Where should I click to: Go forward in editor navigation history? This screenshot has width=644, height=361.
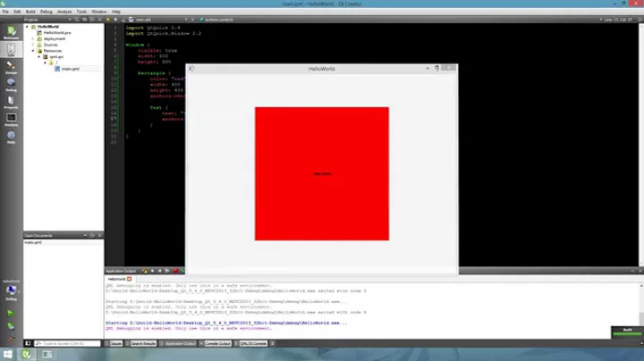coord(115,20)
